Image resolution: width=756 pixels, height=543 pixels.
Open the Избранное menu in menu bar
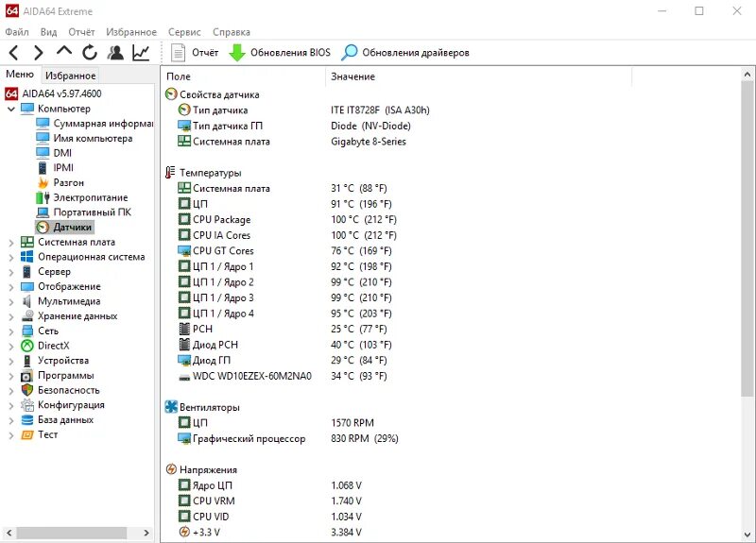131,32
